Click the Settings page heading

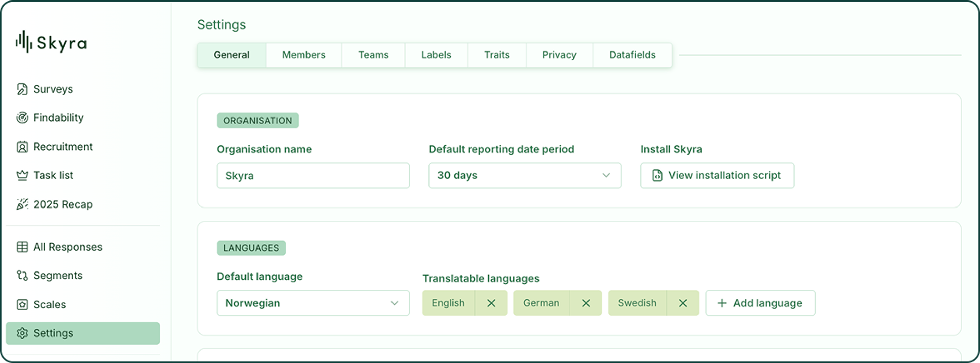pyautogui.click(x=222, y=25)
